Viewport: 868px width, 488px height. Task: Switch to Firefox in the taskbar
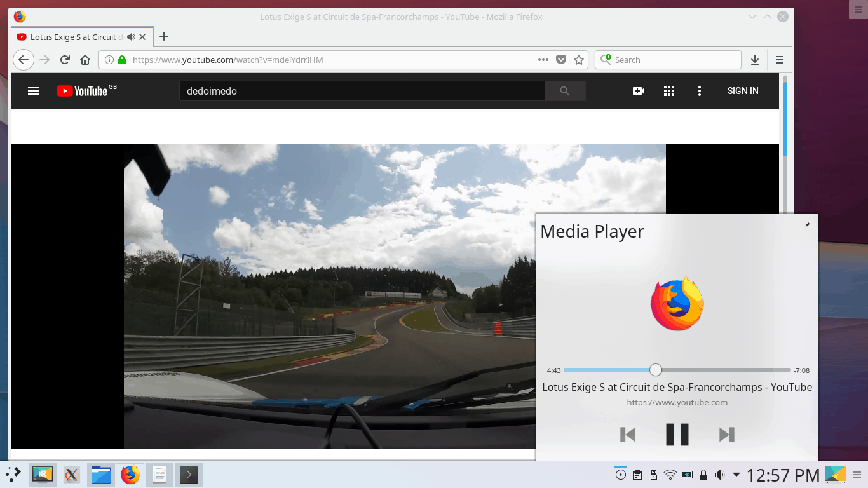130,475
